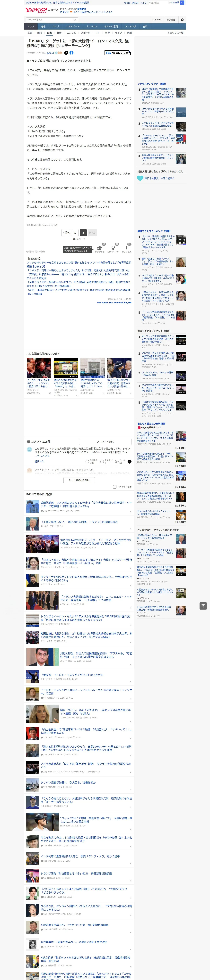Screen dimensions: 210x980
Task: Open the トップ navigation tab
Action: (x=31, y=26)
